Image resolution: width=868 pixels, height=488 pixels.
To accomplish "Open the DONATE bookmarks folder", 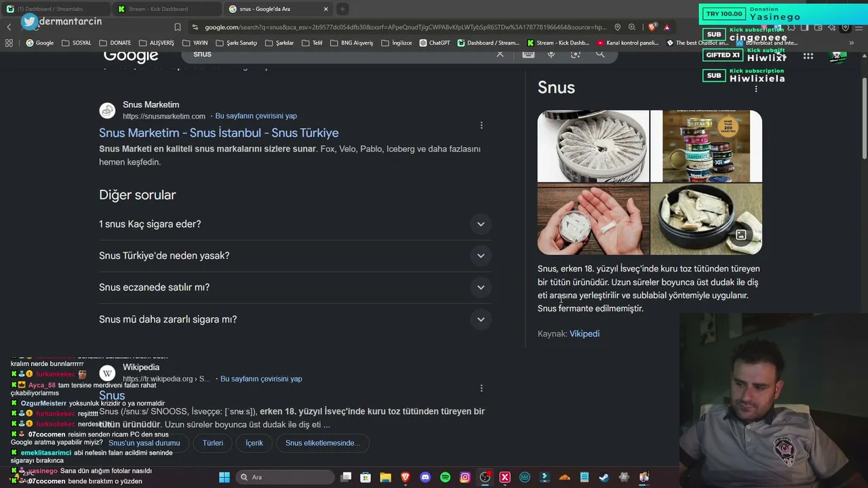I will pyautogui.click(x=115, y=43).
